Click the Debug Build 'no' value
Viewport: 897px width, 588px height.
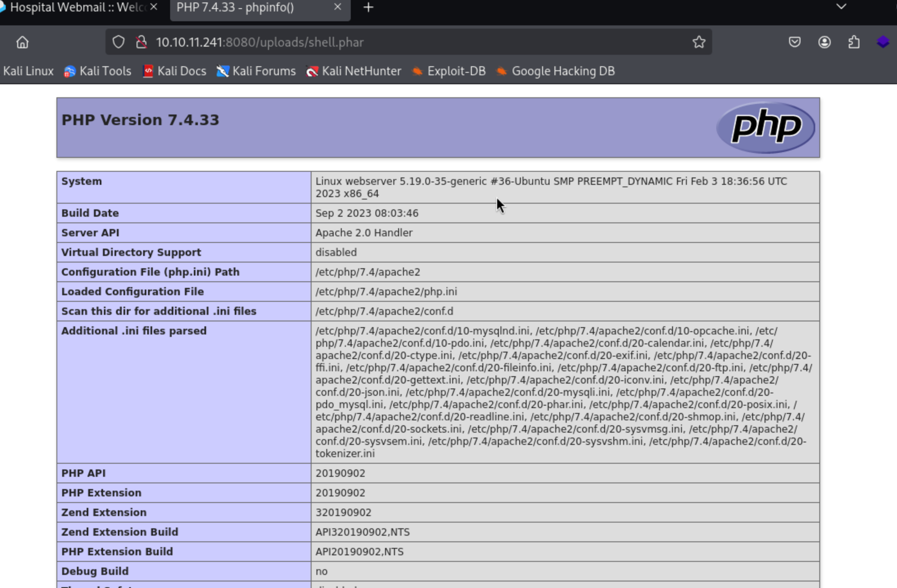(321, 571)
